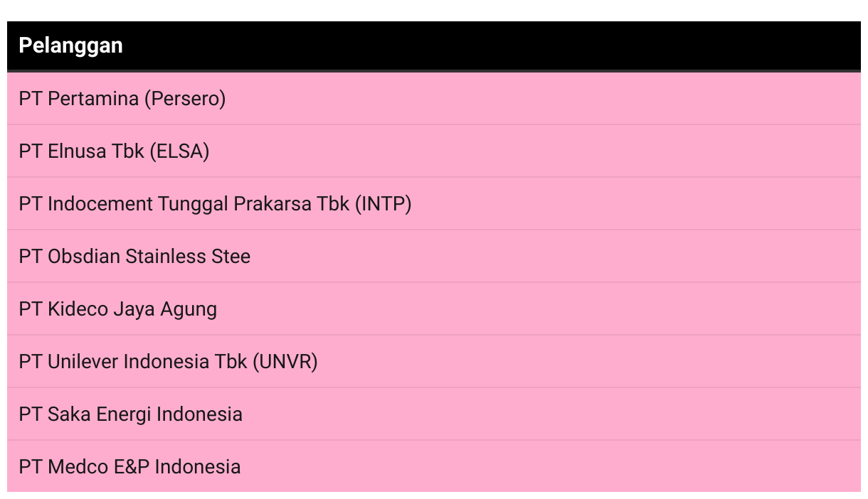Click the word Unilever in the table

pyautogui.click(x=83, y=362)
